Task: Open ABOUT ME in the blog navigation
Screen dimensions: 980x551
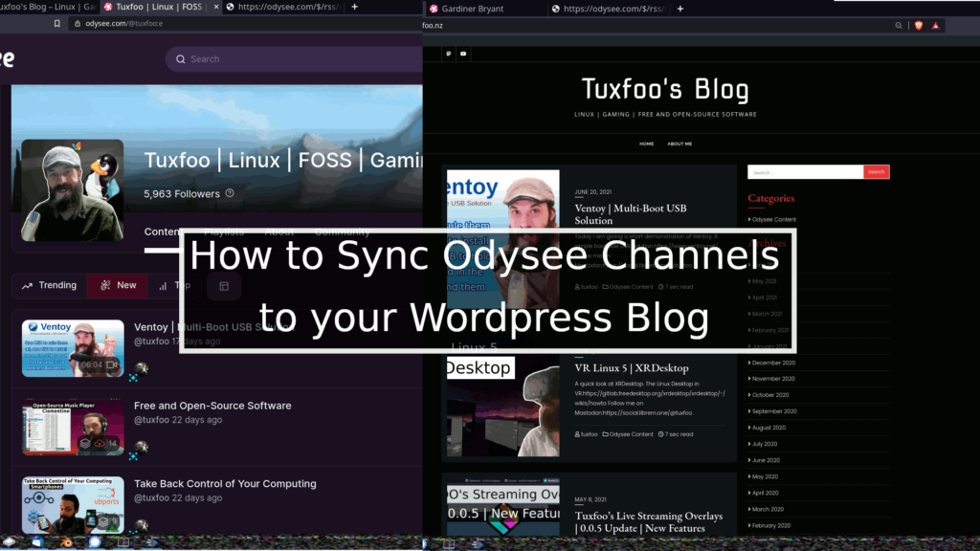Action: click(679, 143)
